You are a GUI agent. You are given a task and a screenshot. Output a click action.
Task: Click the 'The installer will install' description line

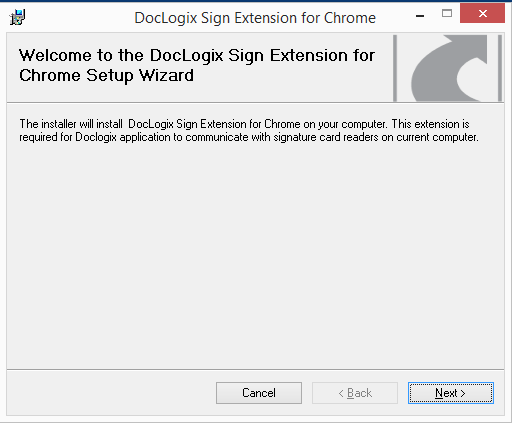(x=244, y=124)
